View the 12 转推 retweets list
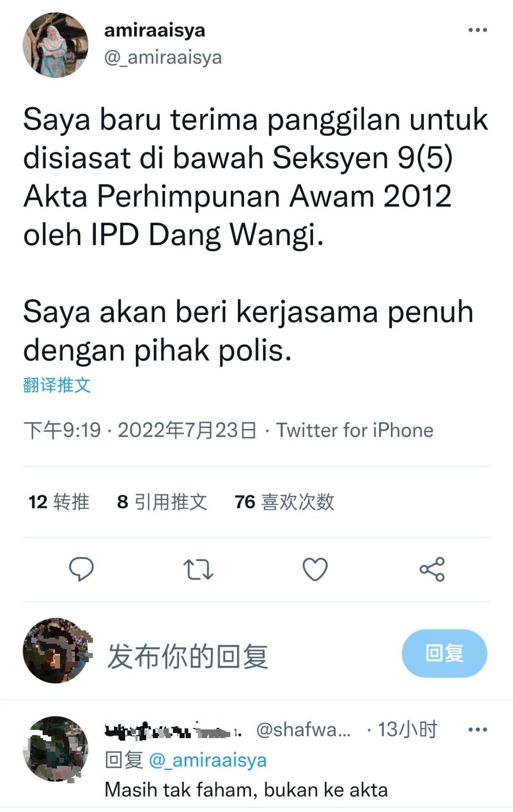The image size is (513, 812). [x=59, y=502]
